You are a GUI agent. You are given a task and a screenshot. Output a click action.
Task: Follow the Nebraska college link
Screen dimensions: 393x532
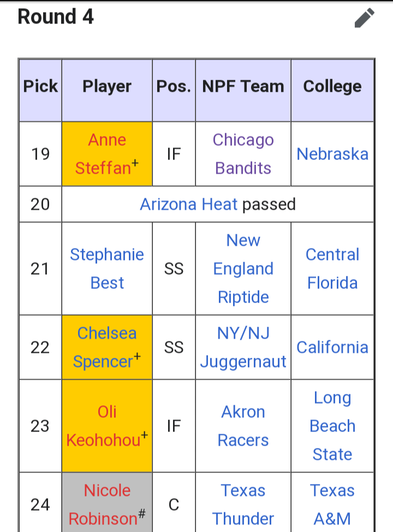[332, 154]
